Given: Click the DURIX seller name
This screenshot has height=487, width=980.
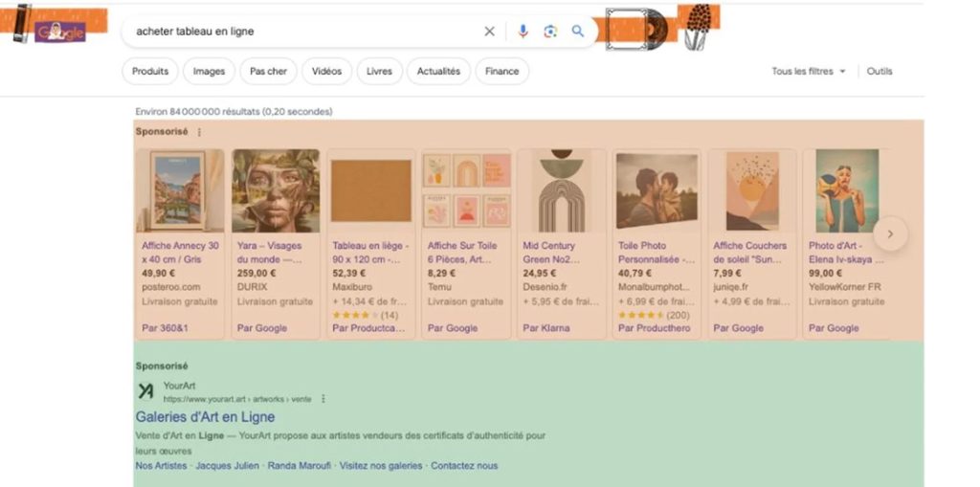Looking at the screenshot, I should pos(252,288).
